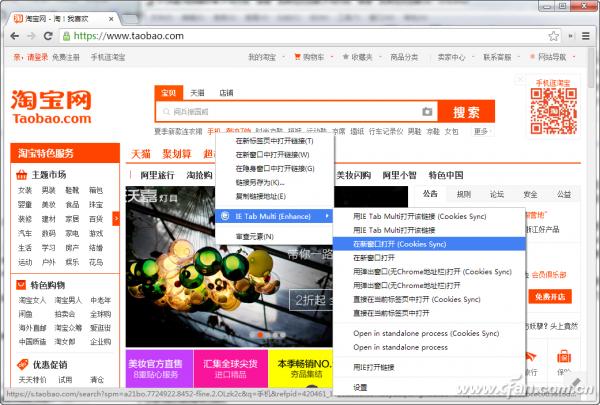Switch to the 公告 tab
The height and width of the screenshot is (405, 600).
430,194
